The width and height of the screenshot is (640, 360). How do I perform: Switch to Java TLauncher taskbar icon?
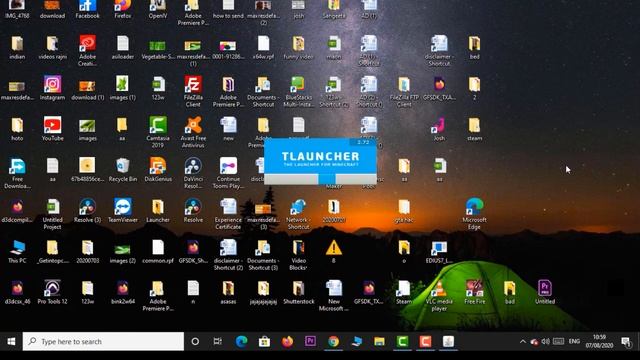[x=448, y=341]
